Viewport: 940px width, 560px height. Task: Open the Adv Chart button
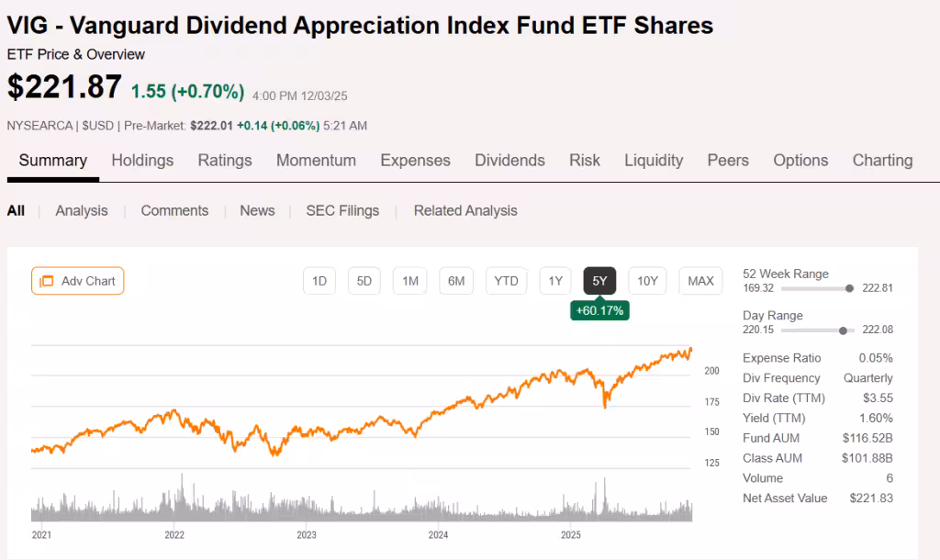click(x=78, y=281)
